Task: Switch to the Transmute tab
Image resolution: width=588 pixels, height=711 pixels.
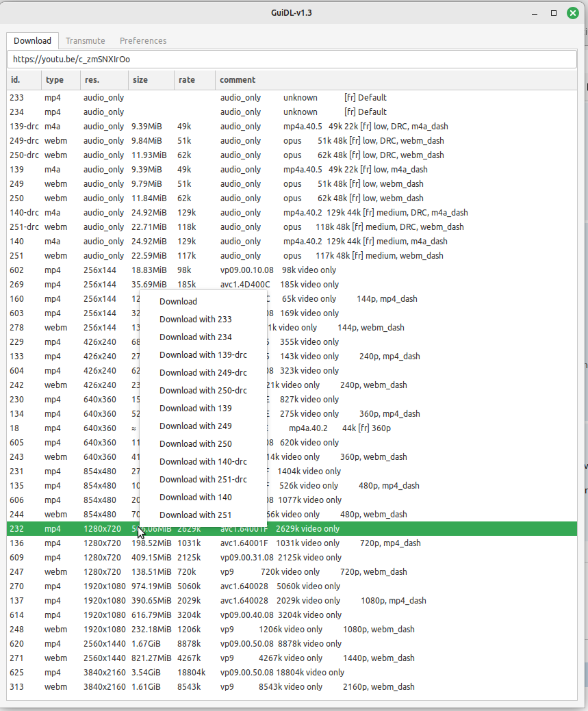Action: point(85,40)
